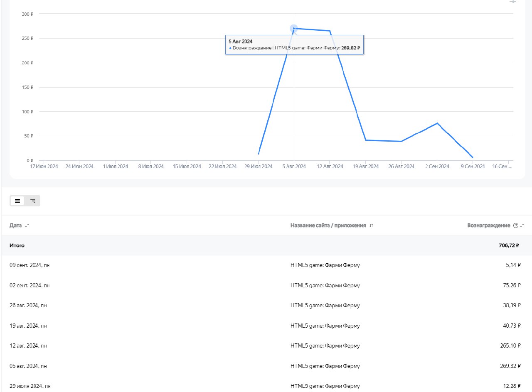Switch to tree hierarchy table view
The image size is (532, 392).
[32, 201]
